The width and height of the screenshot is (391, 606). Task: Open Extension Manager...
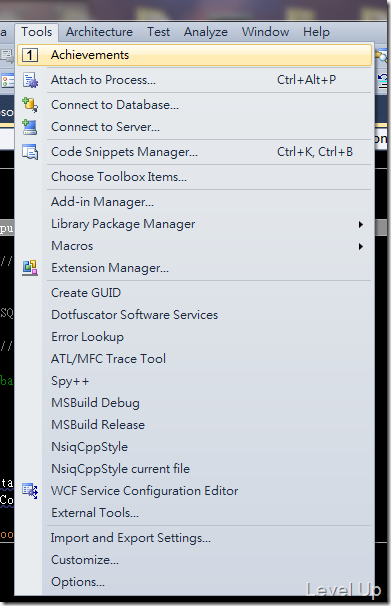click(194, 268)
